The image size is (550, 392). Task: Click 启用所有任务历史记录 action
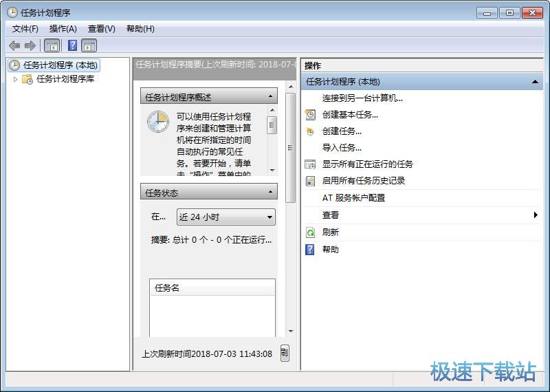coord(364,181)
